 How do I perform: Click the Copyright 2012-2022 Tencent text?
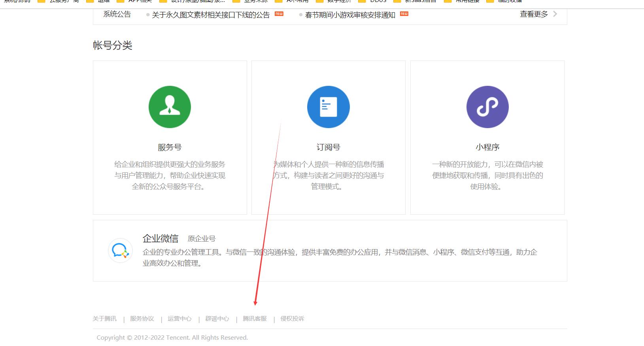172,338
